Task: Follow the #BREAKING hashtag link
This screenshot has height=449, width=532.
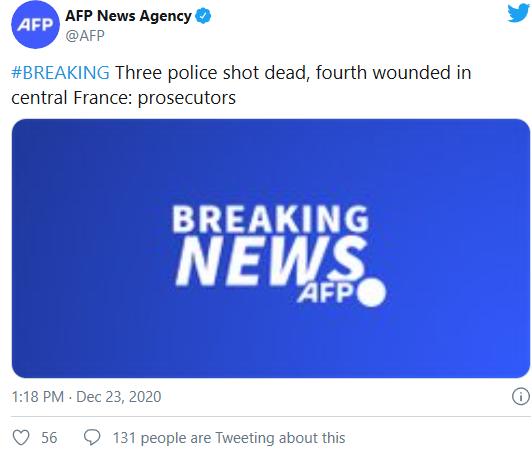Action: click(60, 73)
